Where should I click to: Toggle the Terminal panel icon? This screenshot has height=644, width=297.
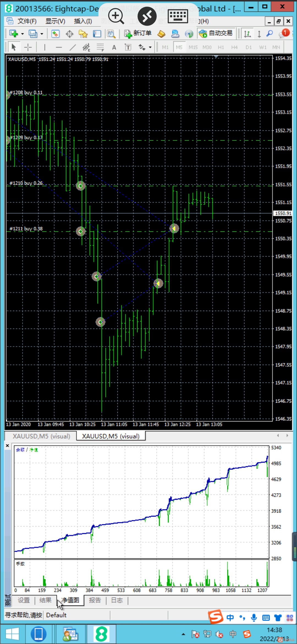[x=97, y=34]
